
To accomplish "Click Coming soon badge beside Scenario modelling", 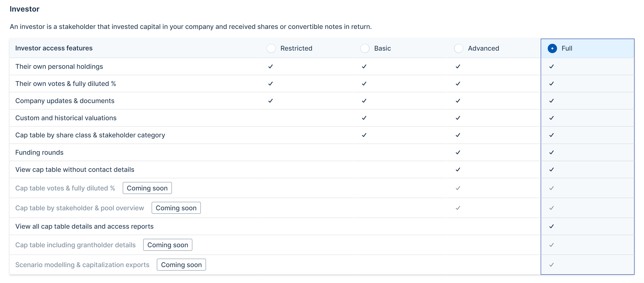I will [181, 264].
